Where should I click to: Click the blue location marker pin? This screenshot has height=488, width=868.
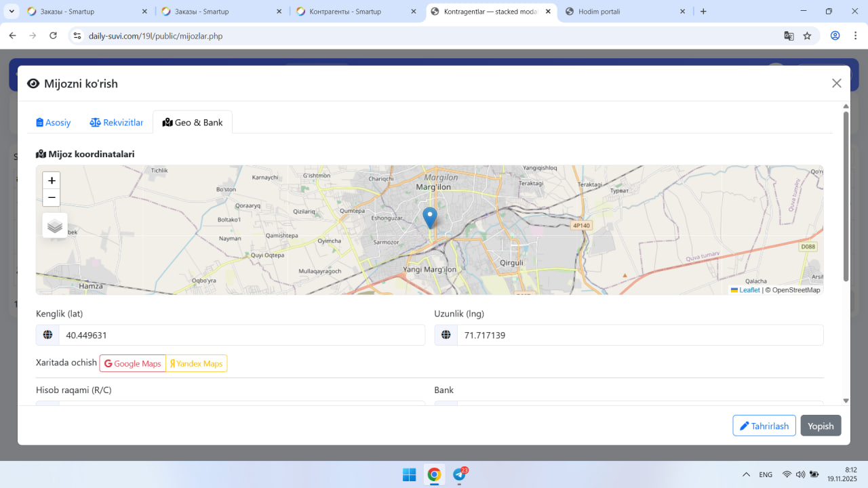[x=429, y=218]
